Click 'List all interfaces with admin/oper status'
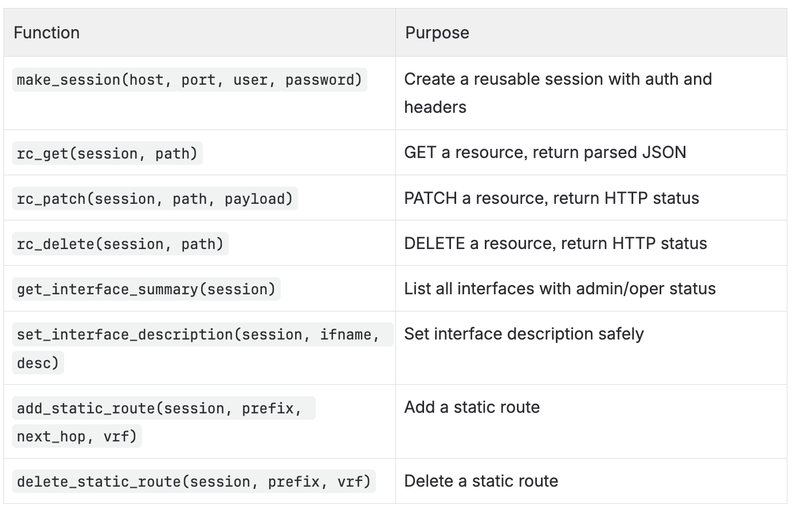800x513 pixels. point(560,289)
